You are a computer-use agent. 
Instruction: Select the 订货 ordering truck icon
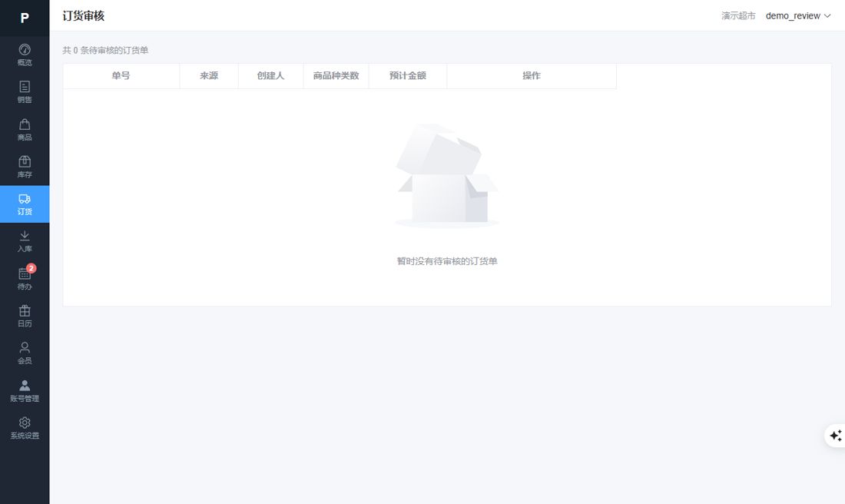(x=25, y=199)
